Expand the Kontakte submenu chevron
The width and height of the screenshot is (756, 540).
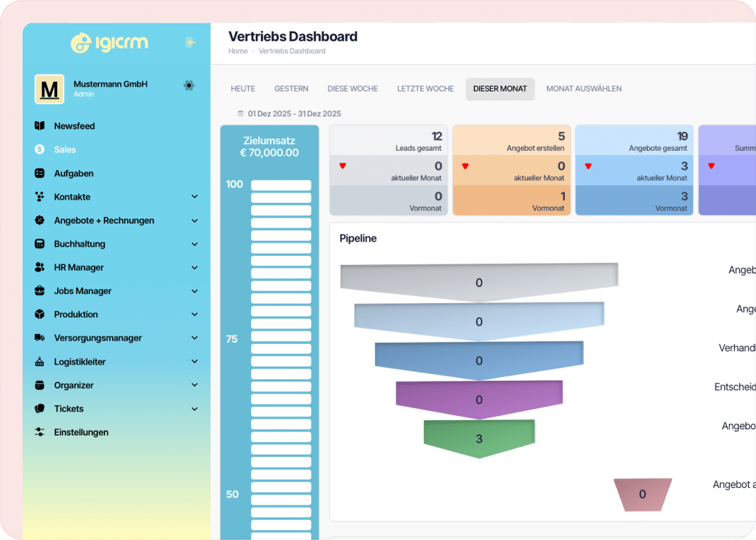(195, 197)
